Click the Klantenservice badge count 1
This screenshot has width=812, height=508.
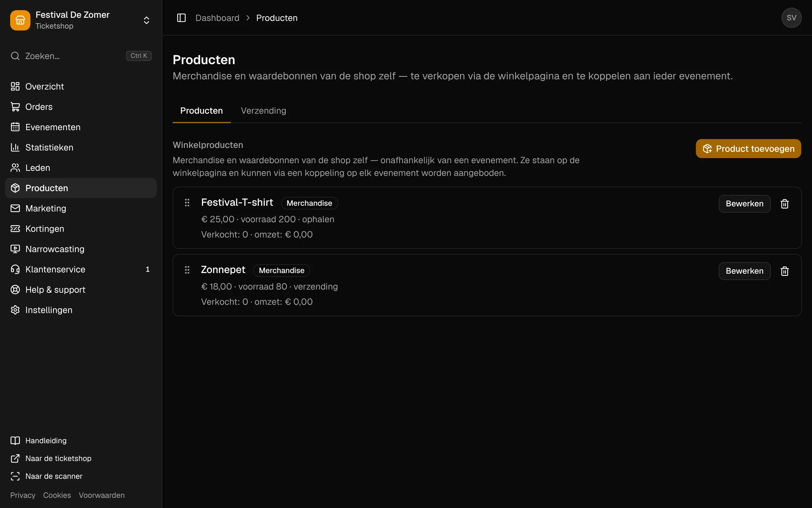147,270
